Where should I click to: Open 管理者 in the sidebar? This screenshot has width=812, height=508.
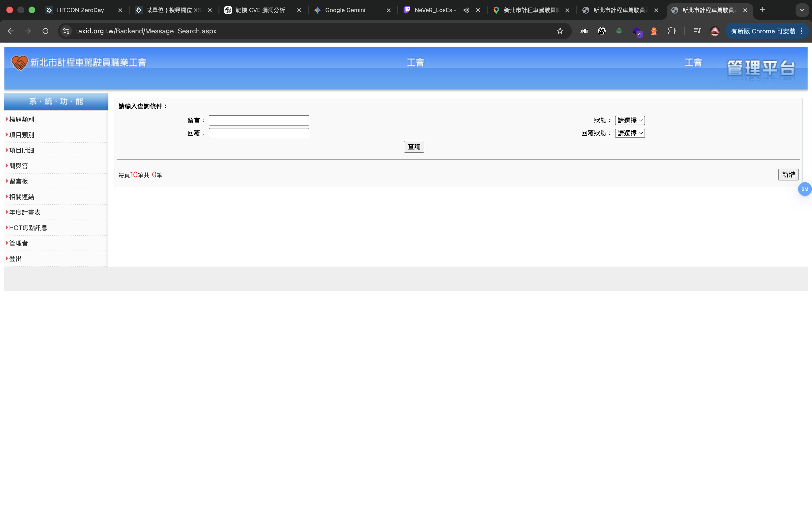pyautogui.click(x=18, y=243)
